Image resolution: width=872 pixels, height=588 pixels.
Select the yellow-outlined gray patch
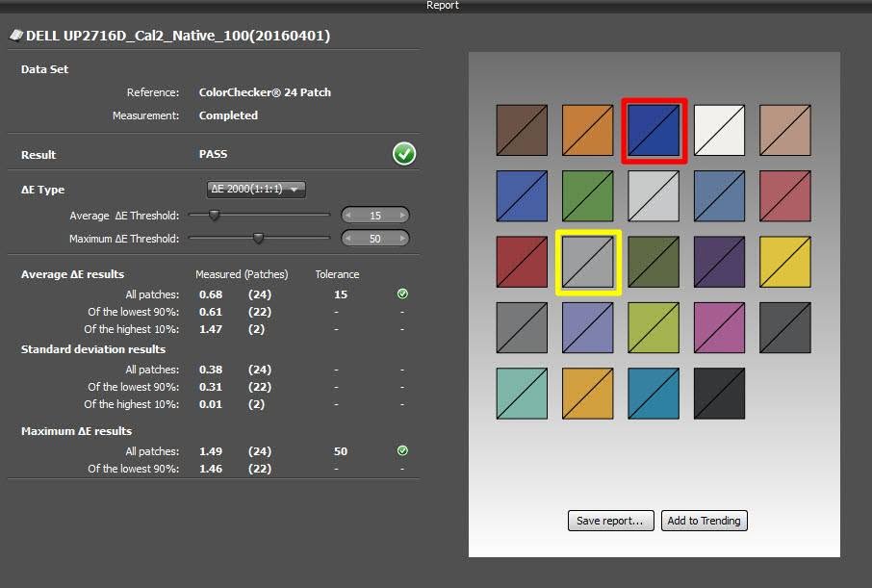click(588, 262)
